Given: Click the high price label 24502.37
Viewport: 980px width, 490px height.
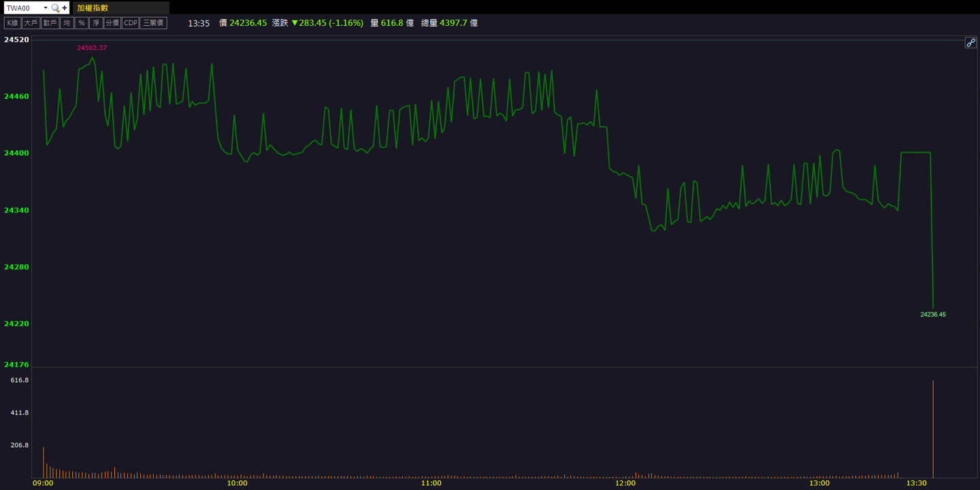Looking at the screenshot, I should [92, 48].
